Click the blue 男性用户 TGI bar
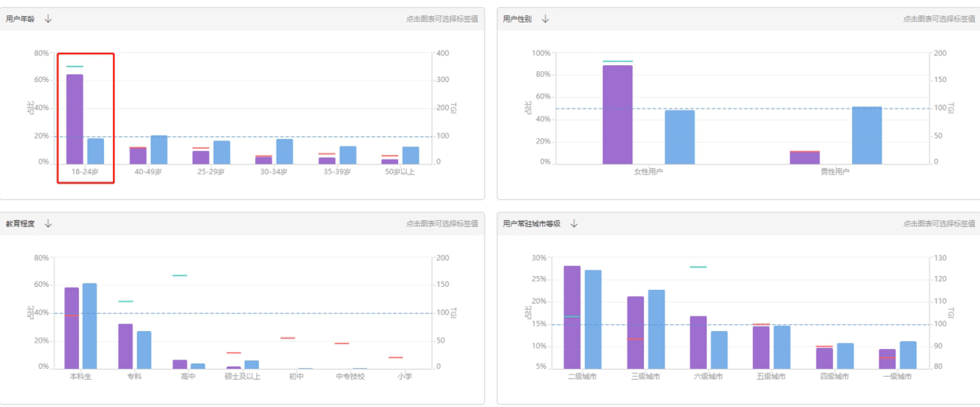 click(x=867, y=136)
